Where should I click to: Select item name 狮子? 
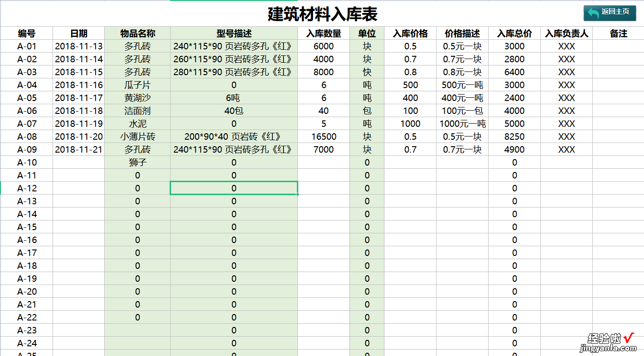pos(138,162)
